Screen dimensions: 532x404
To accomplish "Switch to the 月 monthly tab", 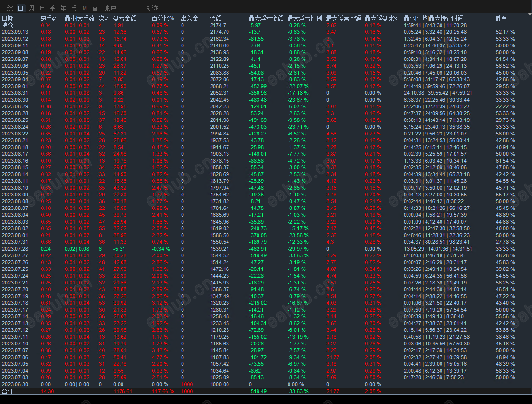I will click(42, 9).
